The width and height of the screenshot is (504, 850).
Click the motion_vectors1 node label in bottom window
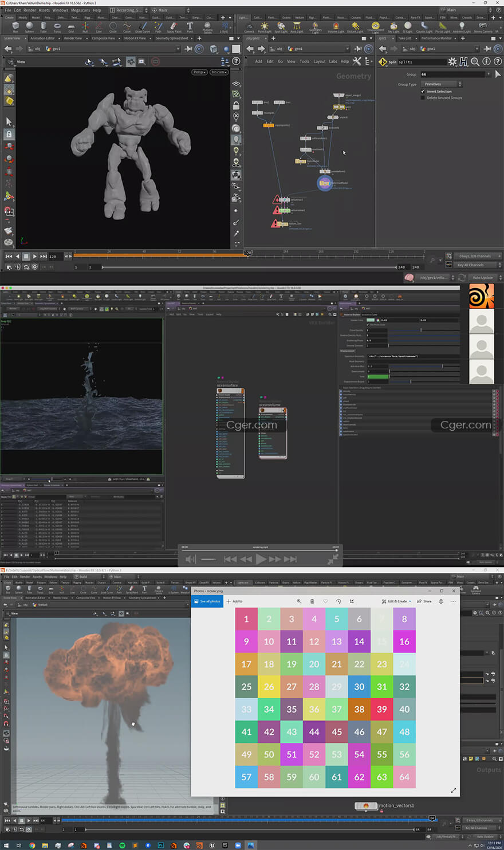(396, 805)
